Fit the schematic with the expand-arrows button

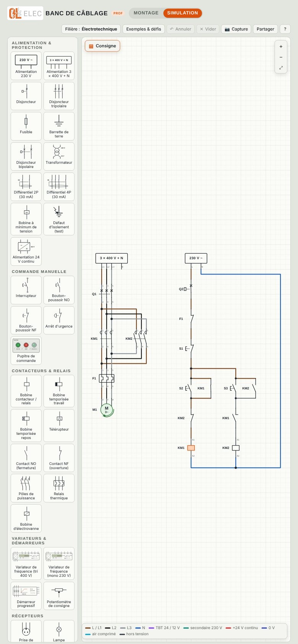(281, 68)
